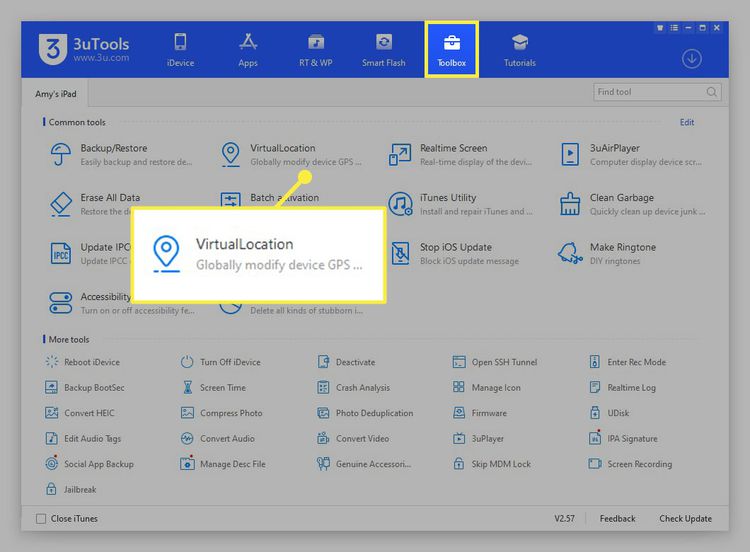Open the iDevice section
The image size is (750, 552).
point(180,50)
